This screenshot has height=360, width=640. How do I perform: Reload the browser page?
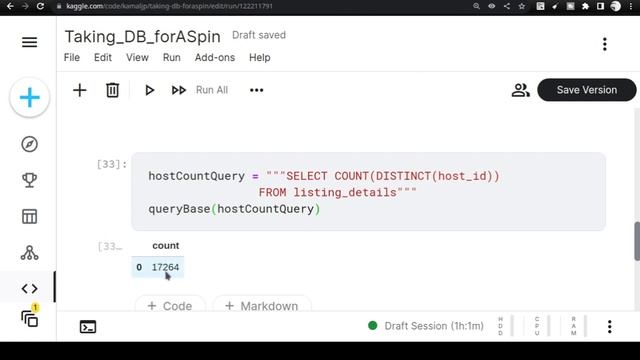click(40, 6)
